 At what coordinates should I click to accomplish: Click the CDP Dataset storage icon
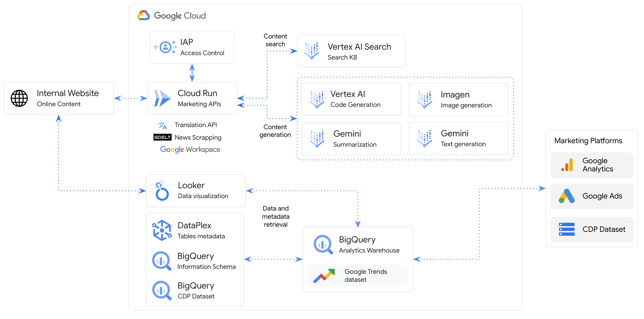566,229
